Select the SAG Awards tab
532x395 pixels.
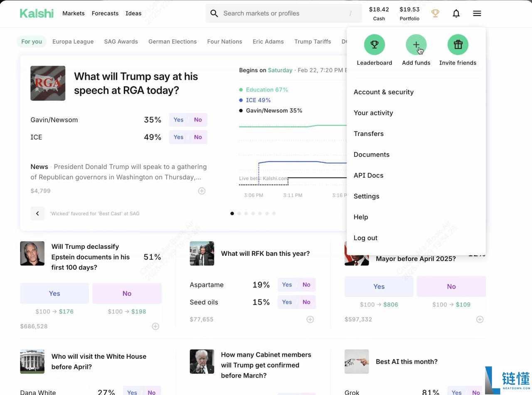pyautogui.click(x=121, y=42)
